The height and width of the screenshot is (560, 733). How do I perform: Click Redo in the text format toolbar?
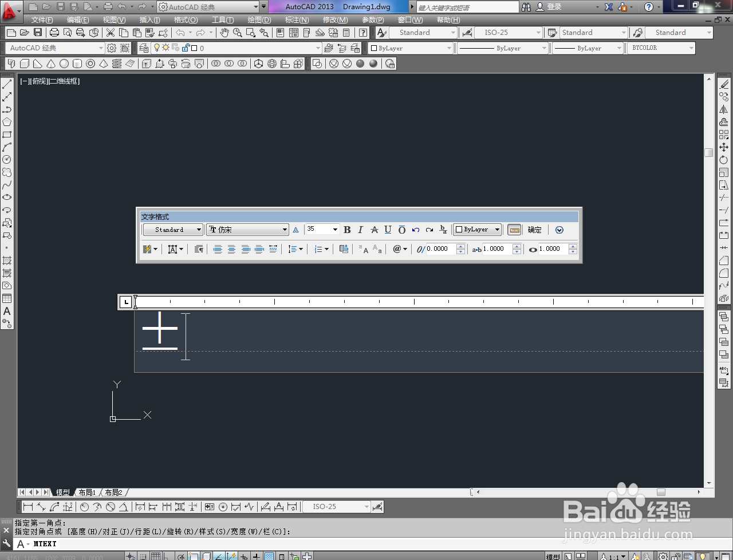pyautogui.click(x=429, y=230)
